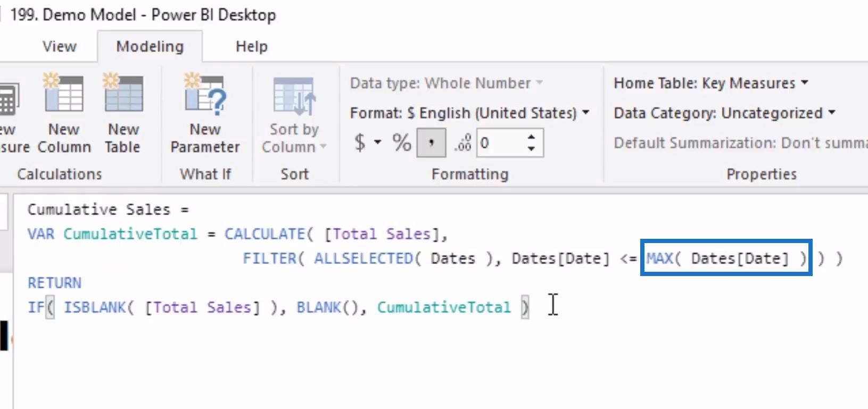The width and height of the screenshot is (868, 409).
Task: Apply percentage format icon
Action: point(402,143)
